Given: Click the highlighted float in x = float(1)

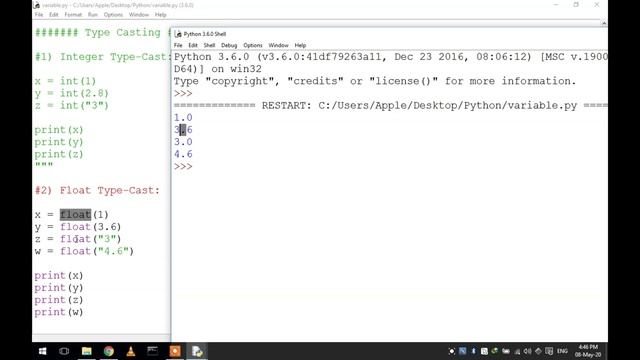Looking at the screenshot, I should point(76,215).
